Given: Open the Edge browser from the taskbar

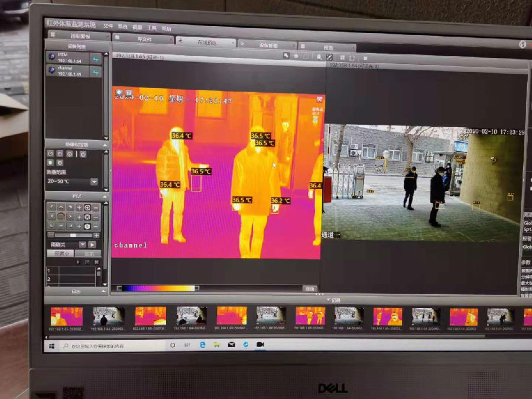Looking at the screenshot, I should coord(202,345).
